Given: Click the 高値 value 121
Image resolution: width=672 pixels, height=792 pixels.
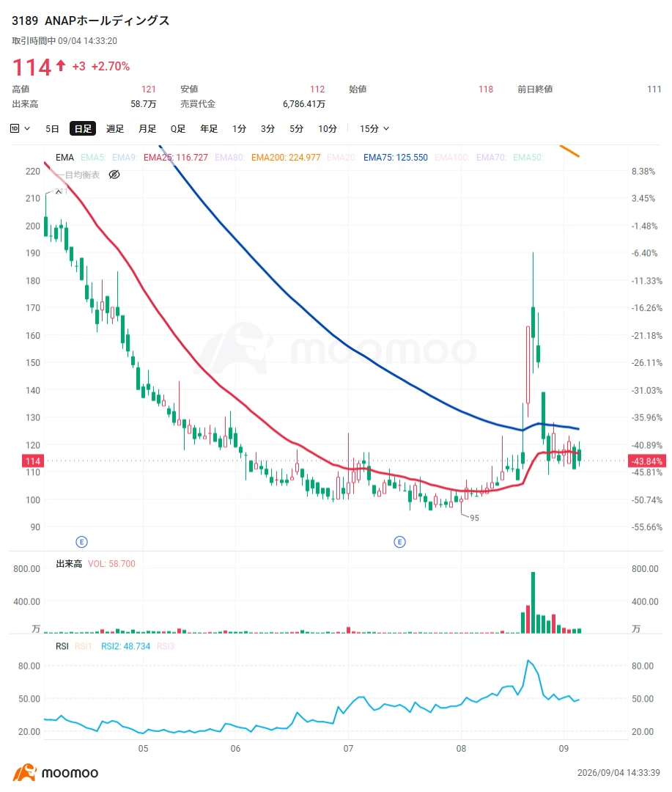Looking at the screenshot, I should 149,89.
